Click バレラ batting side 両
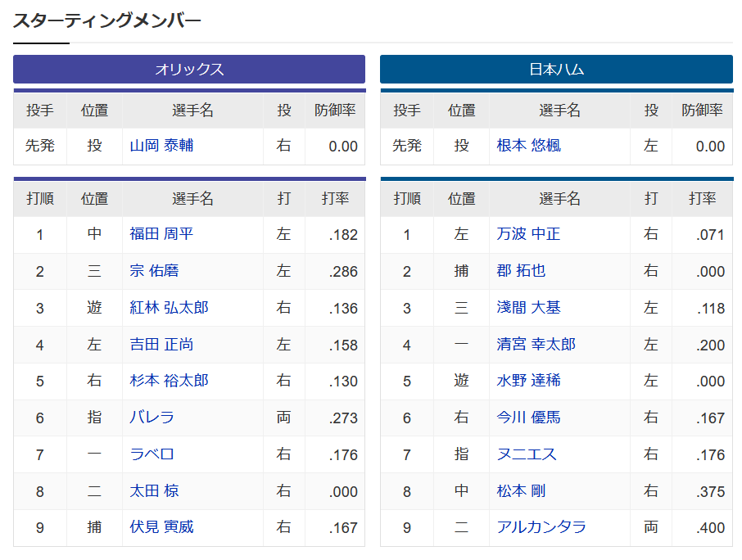 tap(283, 418)
